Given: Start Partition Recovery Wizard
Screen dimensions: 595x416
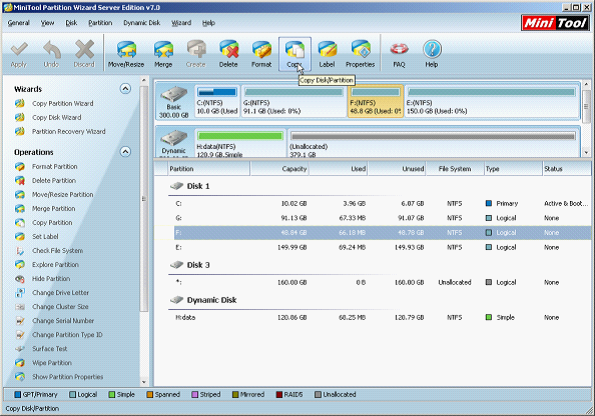Looking at the screenshot, I should point(69,131).
